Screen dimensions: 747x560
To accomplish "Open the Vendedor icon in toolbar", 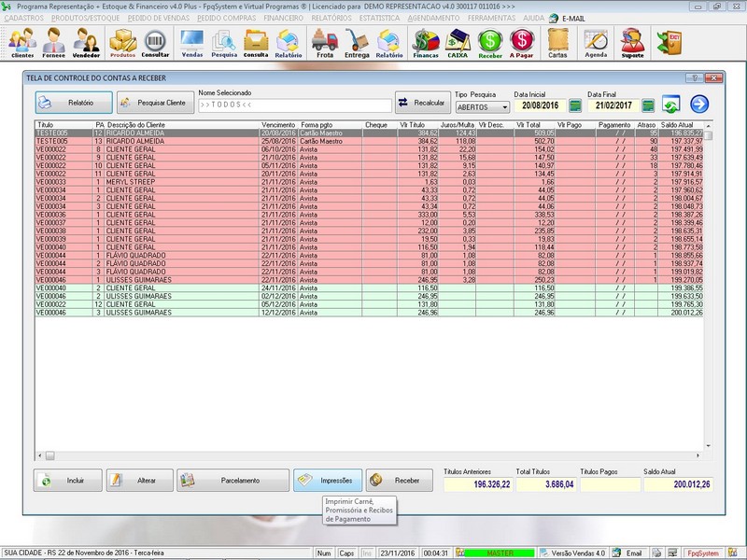I will (x=86, y=42).
